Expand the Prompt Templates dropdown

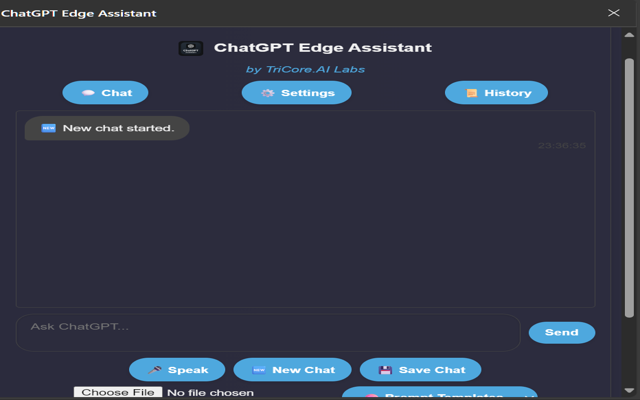(x=440, y=393)
